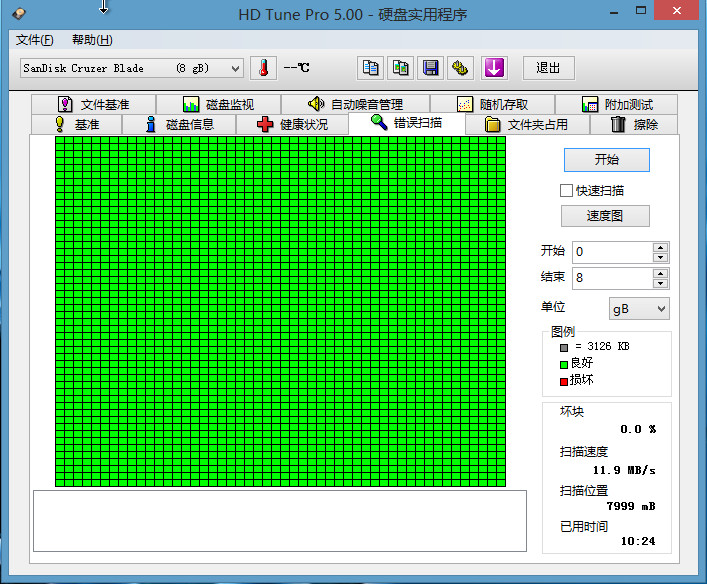Enable the 快速扫描 checkbox
The image size is (707, 584).
567,190
